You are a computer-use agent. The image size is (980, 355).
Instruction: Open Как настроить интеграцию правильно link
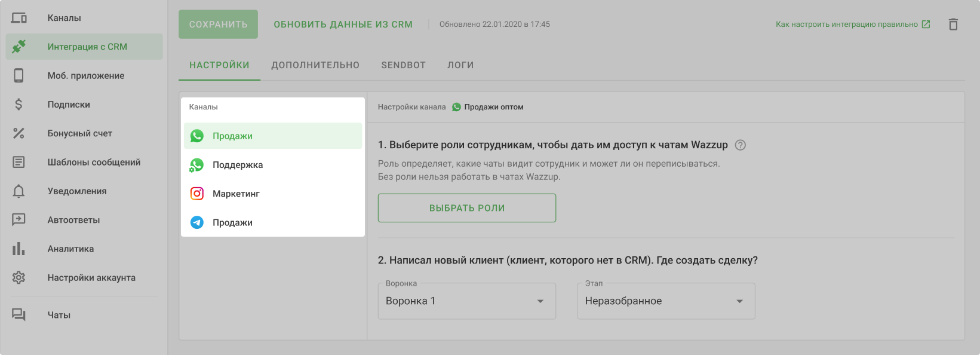click(847, 25)
